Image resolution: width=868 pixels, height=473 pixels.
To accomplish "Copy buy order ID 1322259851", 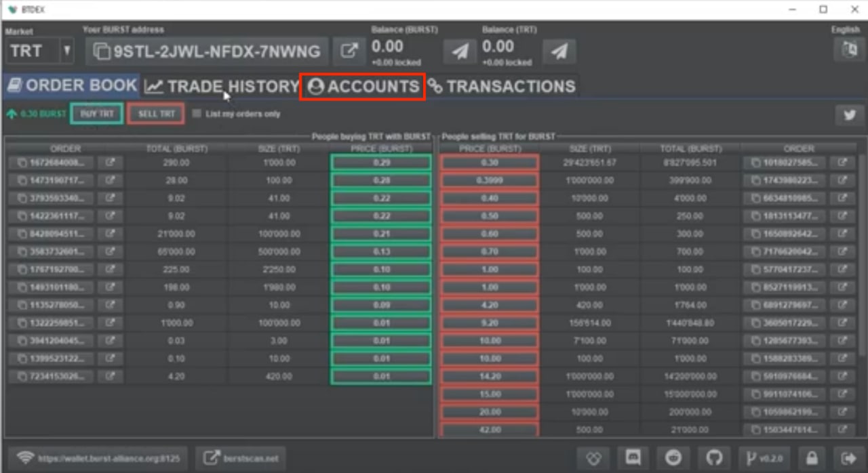I will click(x=52, y=323).
